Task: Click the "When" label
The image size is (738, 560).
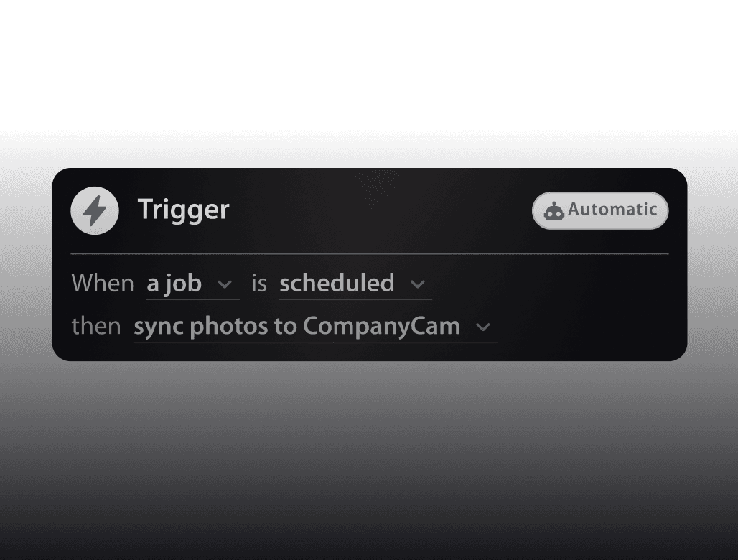Action: 103,284
